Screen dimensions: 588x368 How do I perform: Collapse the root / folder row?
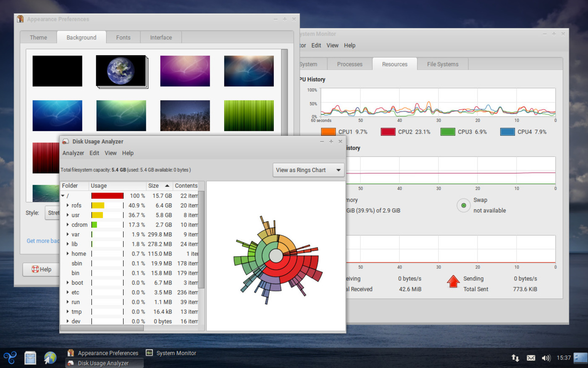click(63, 196)
